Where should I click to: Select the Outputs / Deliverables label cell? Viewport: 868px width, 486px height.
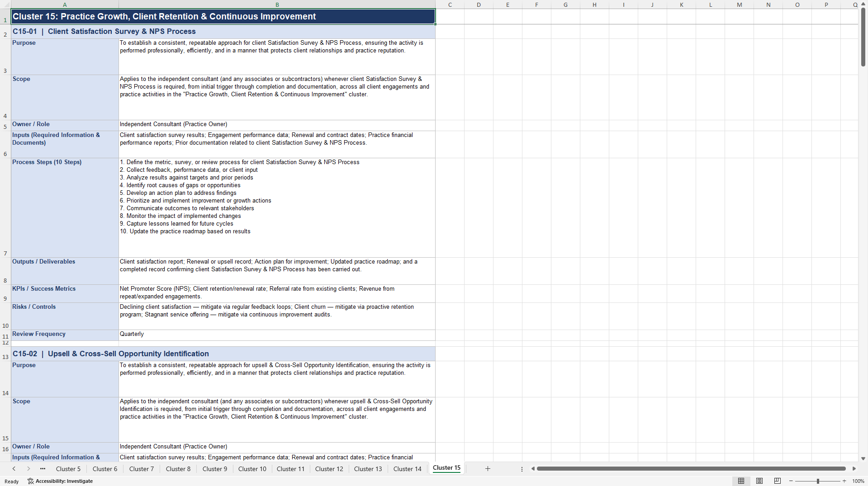point(65,271)
